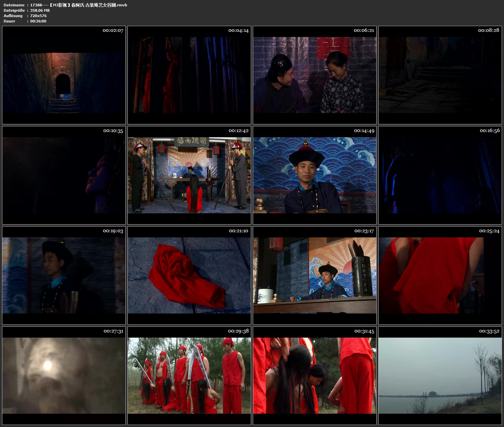Select the 00:04:14 dark curtain frame
The image size is (504, 427).
(x=189, y=75)
